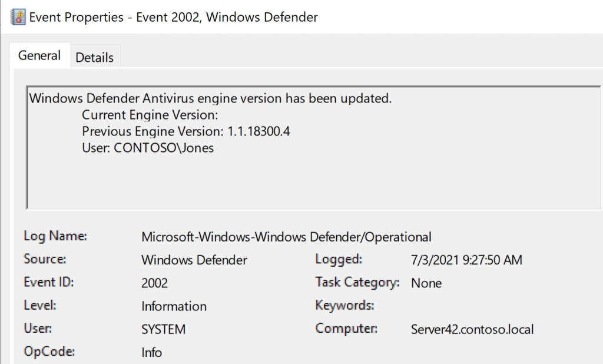Viewport: 603px width, 364px height.
Task: Click the 'engine version has been updated' line
Action: click(210, 98)
